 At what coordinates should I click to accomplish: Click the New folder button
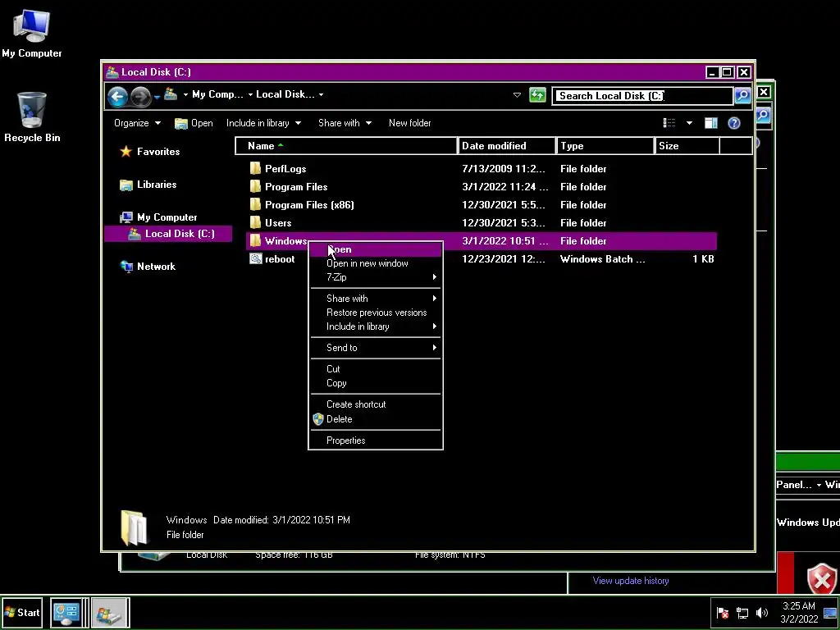click(410, 123)
